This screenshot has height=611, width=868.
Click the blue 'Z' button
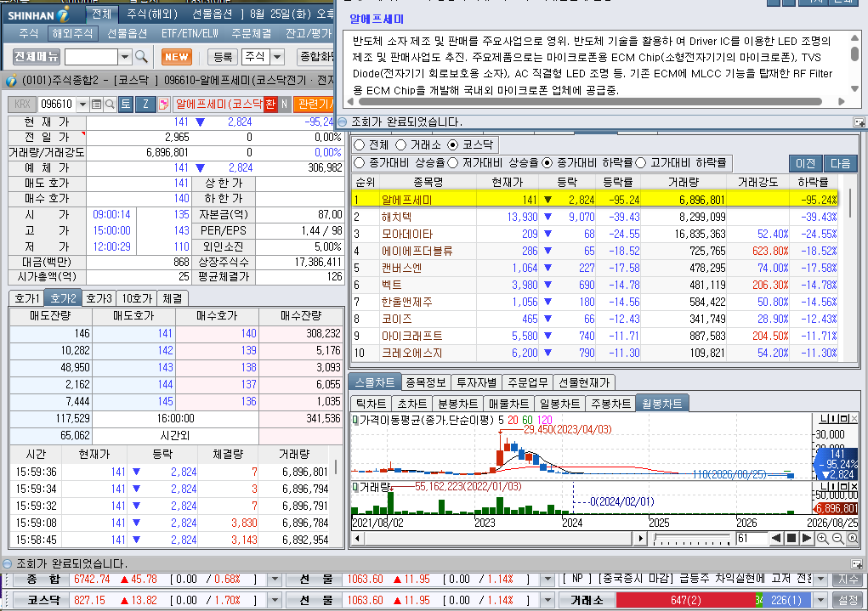pos(145,104)
